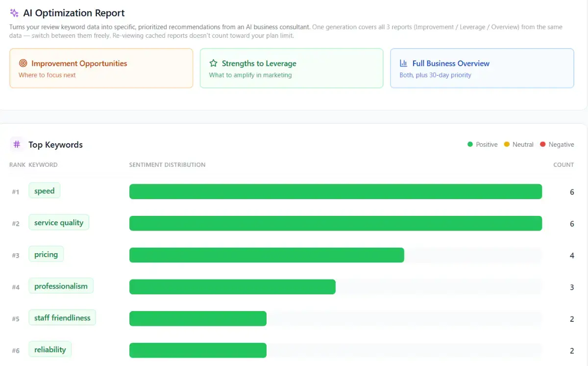Select the service quality keyword tag
This screenshot has width=588, height=366.
[x=59, y=222]
